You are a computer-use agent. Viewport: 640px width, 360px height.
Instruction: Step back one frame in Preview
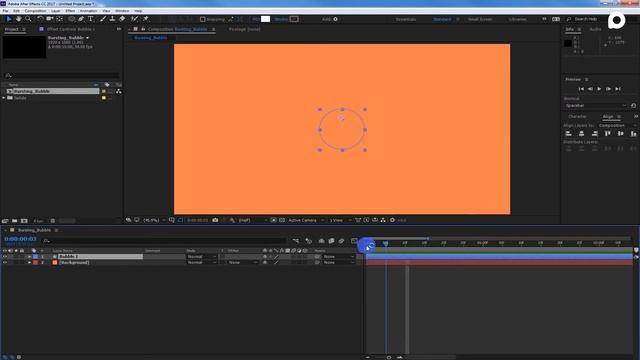click(590, 89)
